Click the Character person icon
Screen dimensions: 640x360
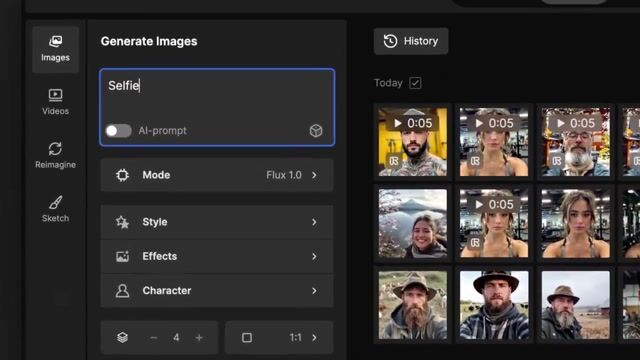click(x=122, y=291)
